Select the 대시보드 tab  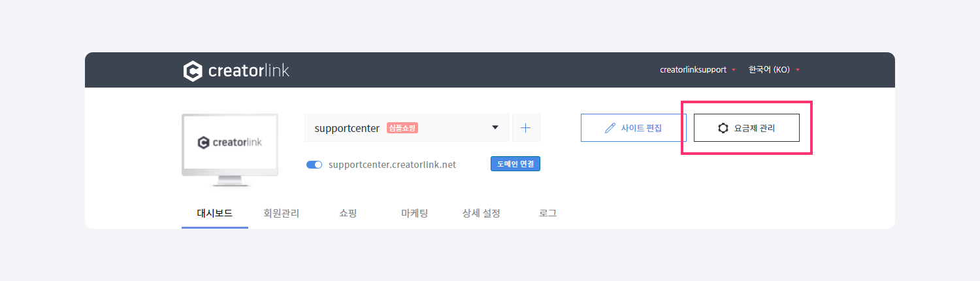pyautogui.click(x=215, y=213)
